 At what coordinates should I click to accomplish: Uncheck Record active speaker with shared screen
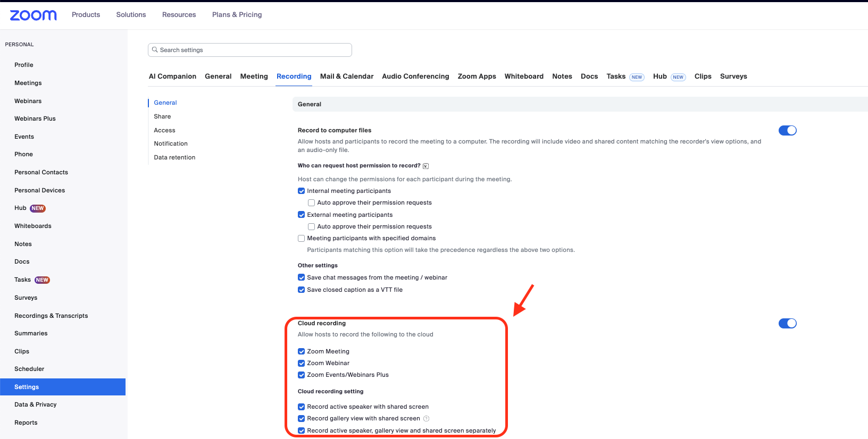click(x=301, y=407)
